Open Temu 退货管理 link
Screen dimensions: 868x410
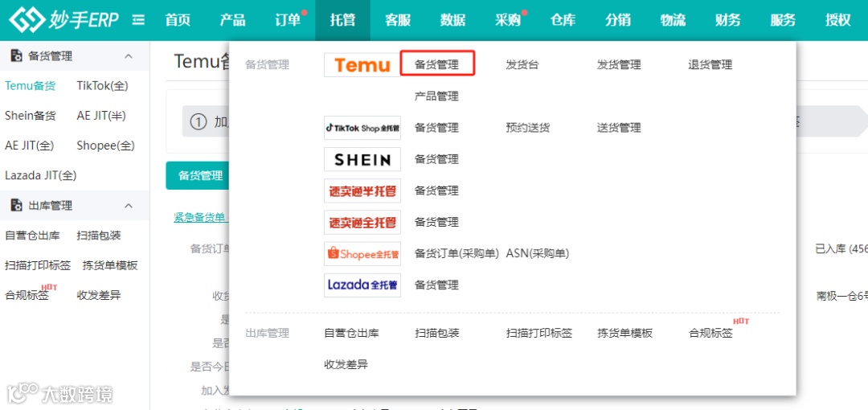point(710,65)
